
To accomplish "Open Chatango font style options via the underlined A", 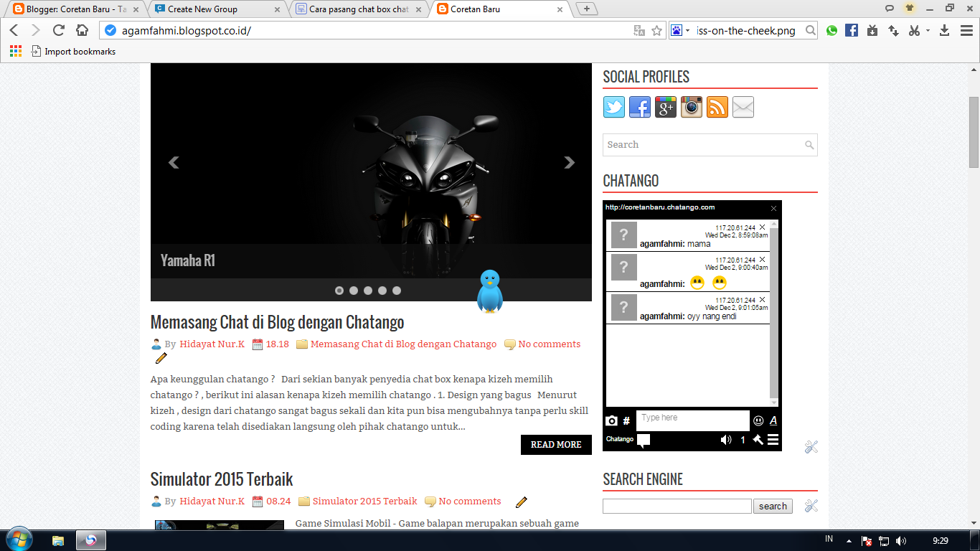I will coord(772,421).
